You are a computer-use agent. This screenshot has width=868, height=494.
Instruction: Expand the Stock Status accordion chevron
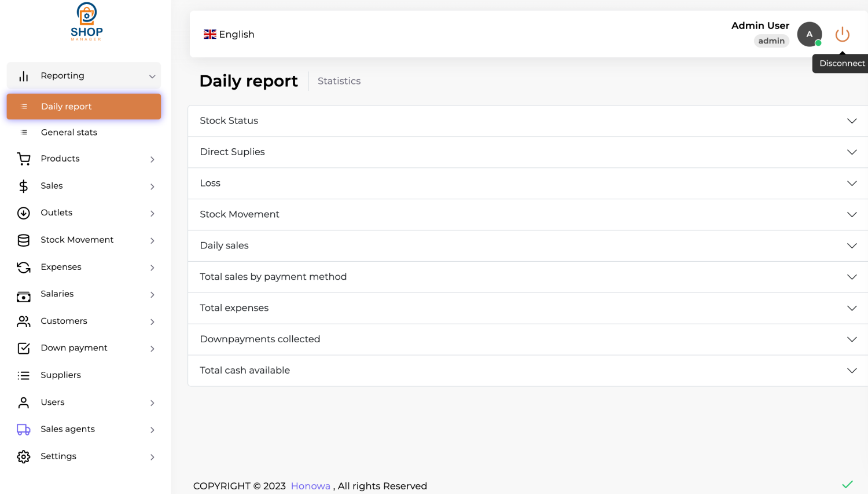click(852, 121)
